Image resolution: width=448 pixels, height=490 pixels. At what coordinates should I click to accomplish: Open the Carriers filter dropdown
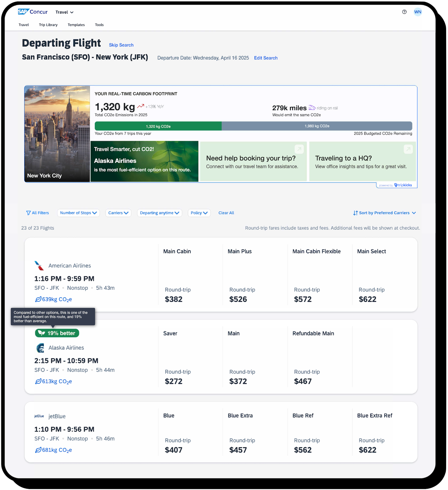tap(118, 213)
